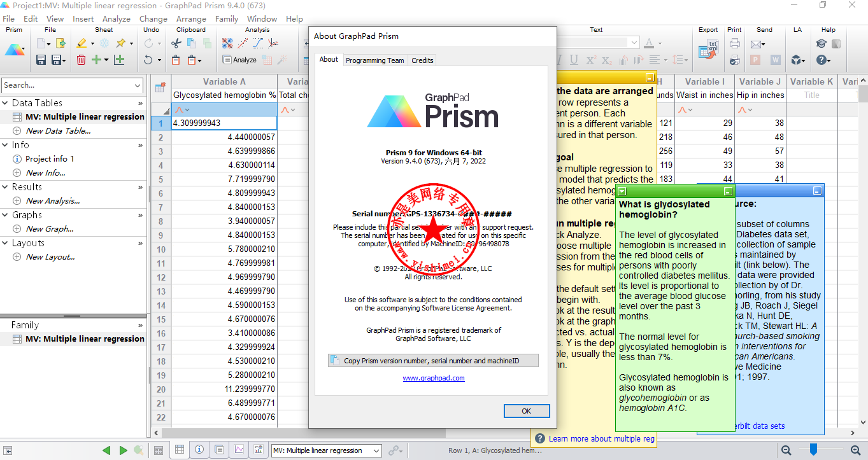868x460 pixels.
Task: Click the Send email envelope icon
Action: (x=756, y=44)
